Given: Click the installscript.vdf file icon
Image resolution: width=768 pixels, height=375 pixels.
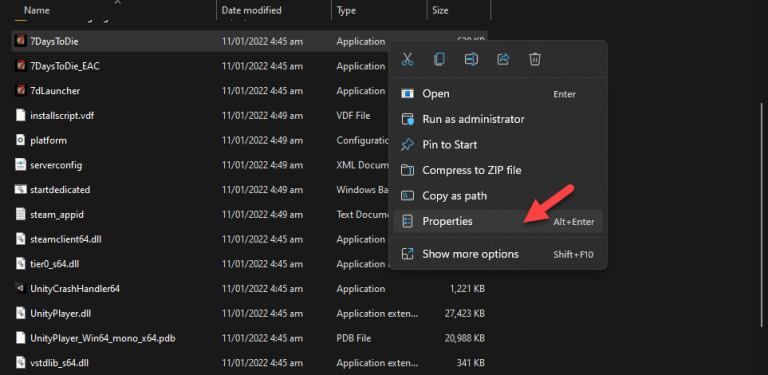Looking at the screenshot, I should click(21, 116).
